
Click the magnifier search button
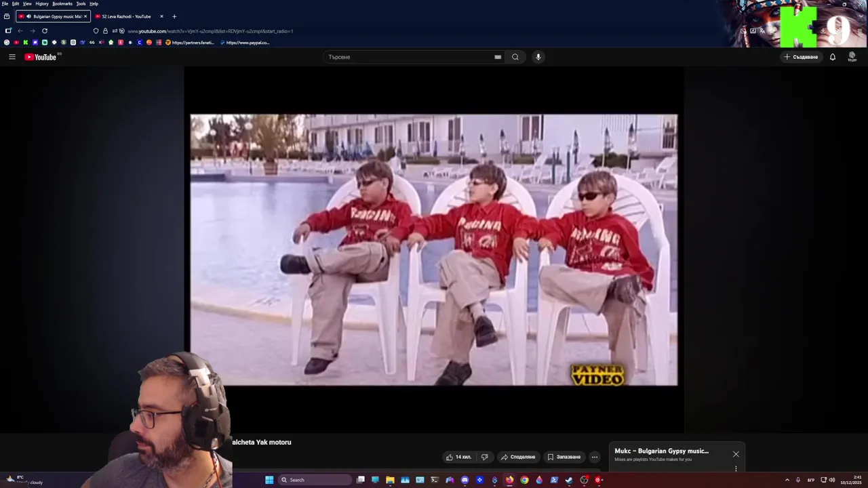pos(515,57)
